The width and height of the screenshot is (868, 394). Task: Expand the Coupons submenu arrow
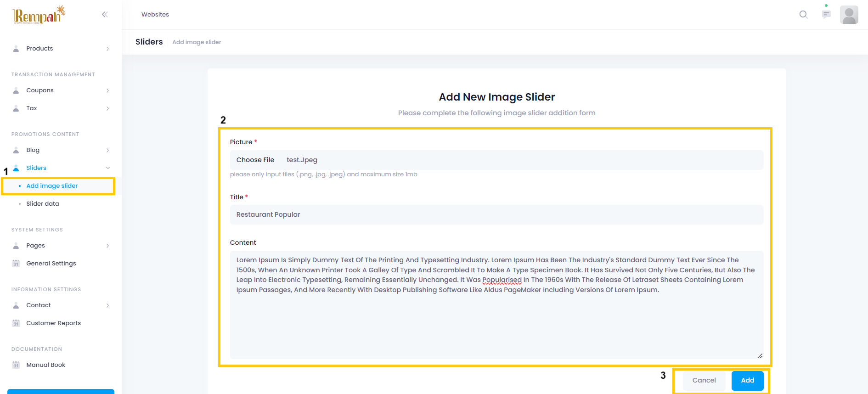(107, 90)
